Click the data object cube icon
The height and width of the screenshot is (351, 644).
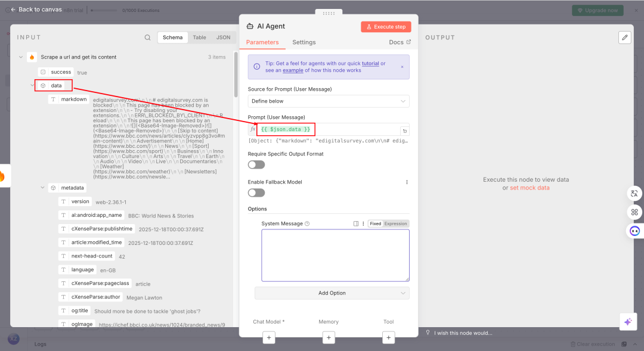point(43,86)
